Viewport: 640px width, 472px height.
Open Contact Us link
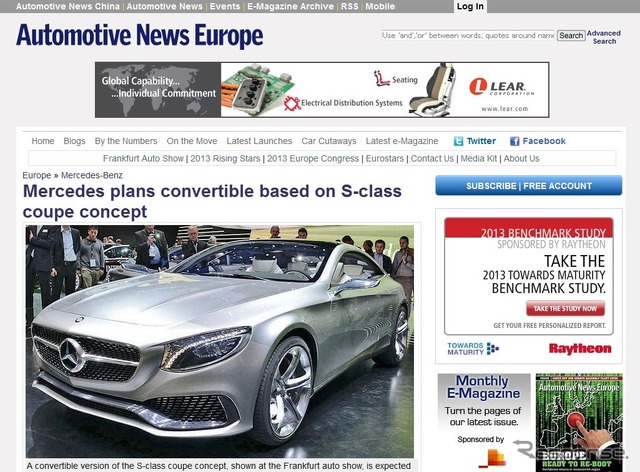(x=432, y=158)
